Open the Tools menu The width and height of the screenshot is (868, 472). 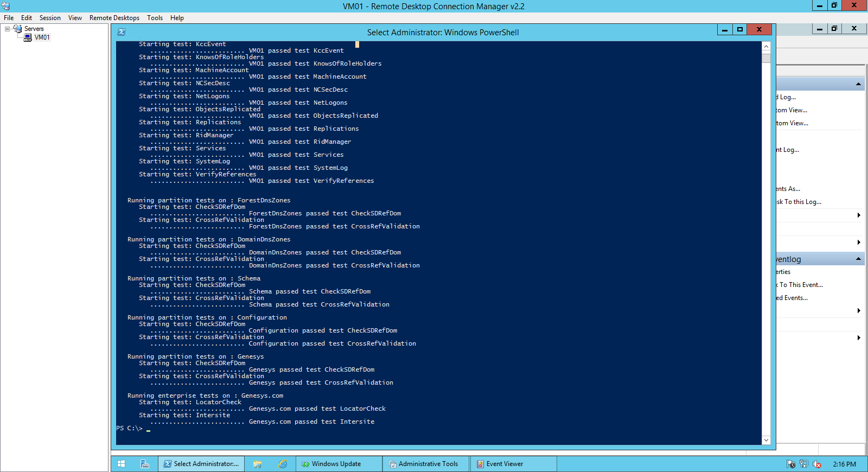point(155,18)
